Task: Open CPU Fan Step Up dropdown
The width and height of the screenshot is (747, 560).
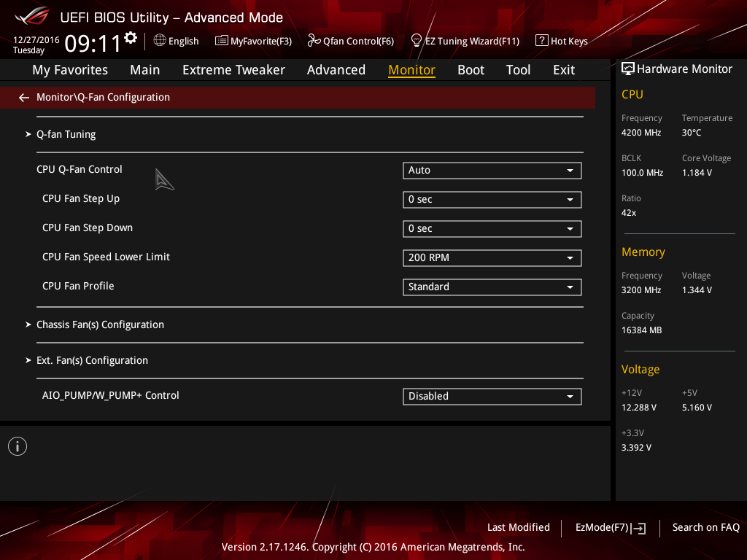Action: click(x=492, y=200)
